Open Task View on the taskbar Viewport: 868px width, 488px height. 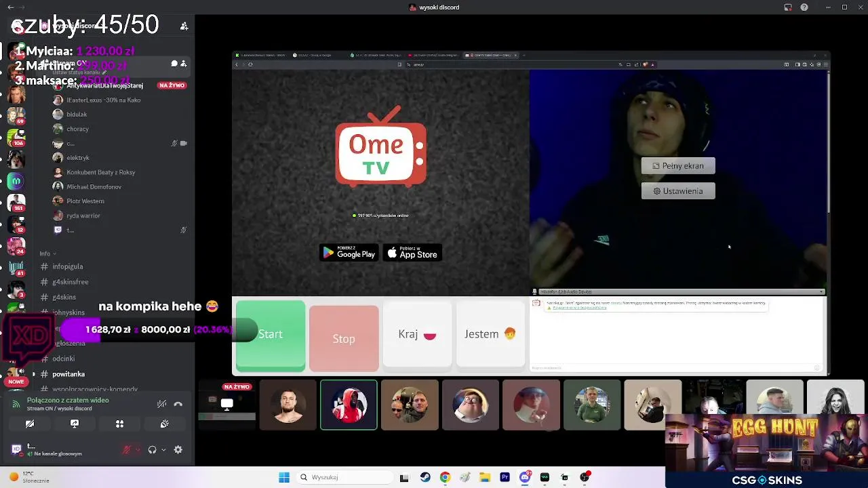pyautogui.click(x=404, y=477)
